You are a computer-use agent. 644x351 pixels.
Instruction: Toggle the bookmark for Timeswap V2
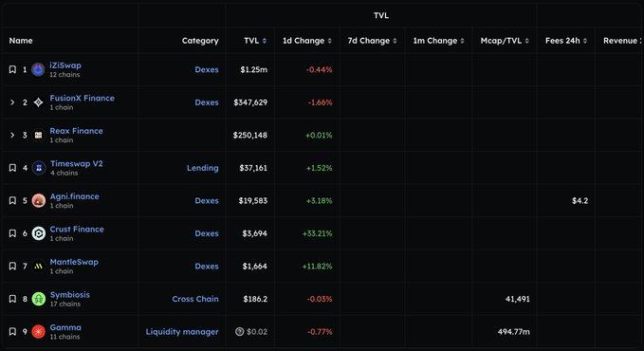[12, 168]
